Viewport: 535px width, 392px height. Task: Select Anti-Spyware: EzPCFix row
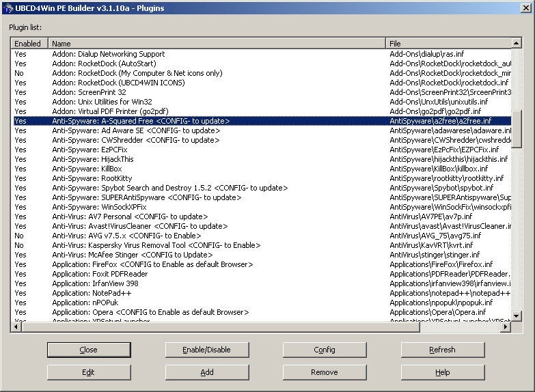pos(262,150)
